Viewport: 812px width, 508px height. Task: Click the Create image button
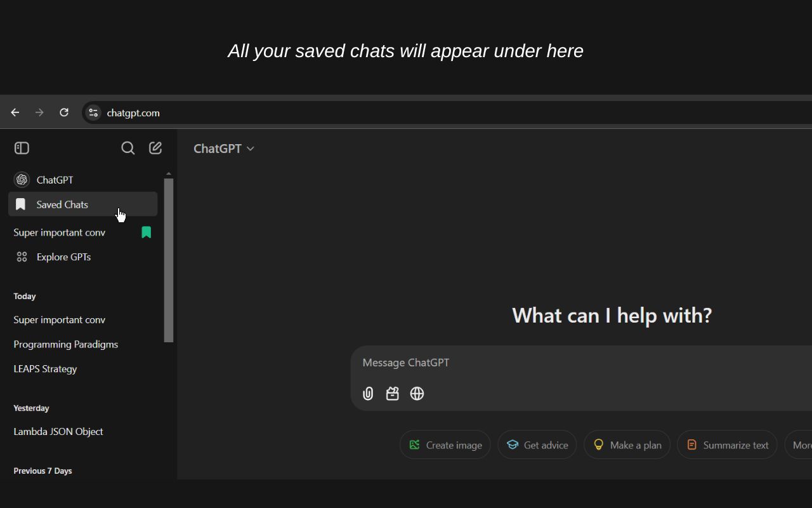(445, 444)
